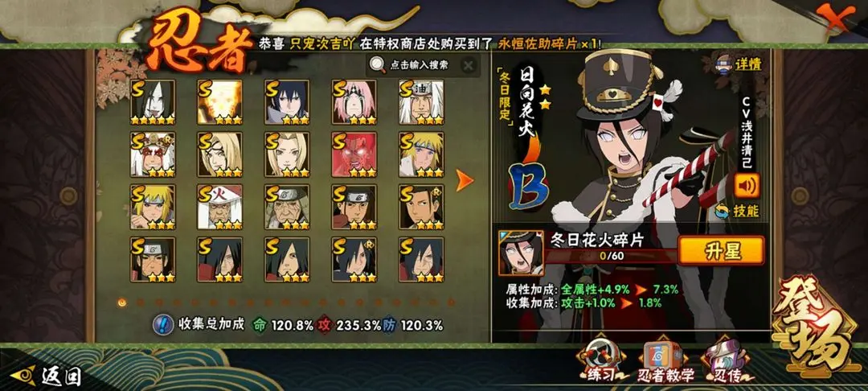Click the 冬日花火碎片 fragment portrait
Viewport: 868px width, 391px height.
521,253
